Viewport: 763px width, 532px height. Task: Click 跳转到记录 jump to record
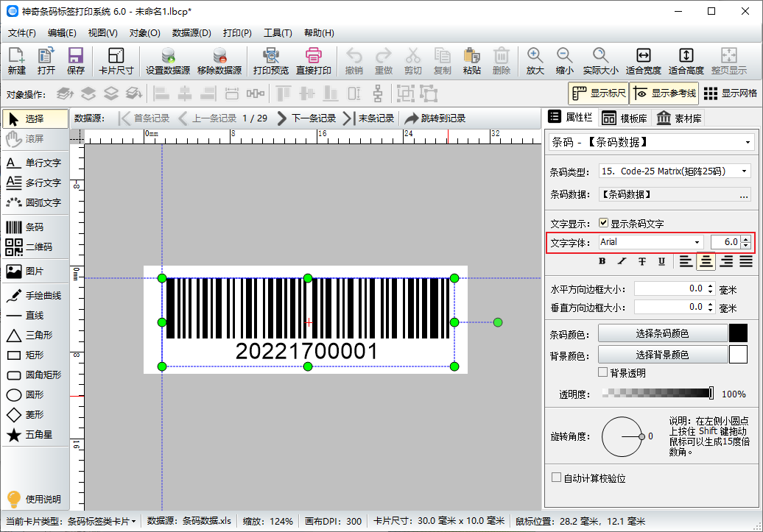435,118
